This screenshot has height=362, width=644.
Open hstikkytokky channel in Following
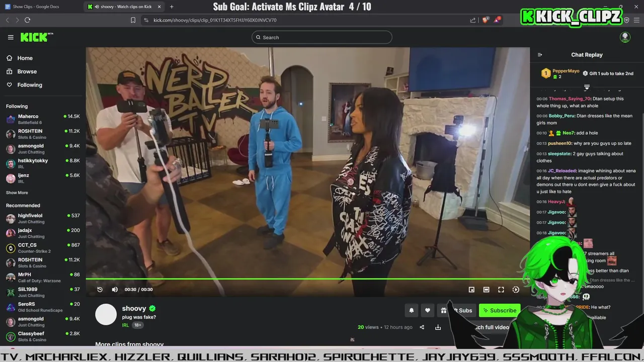pos(43,163)
